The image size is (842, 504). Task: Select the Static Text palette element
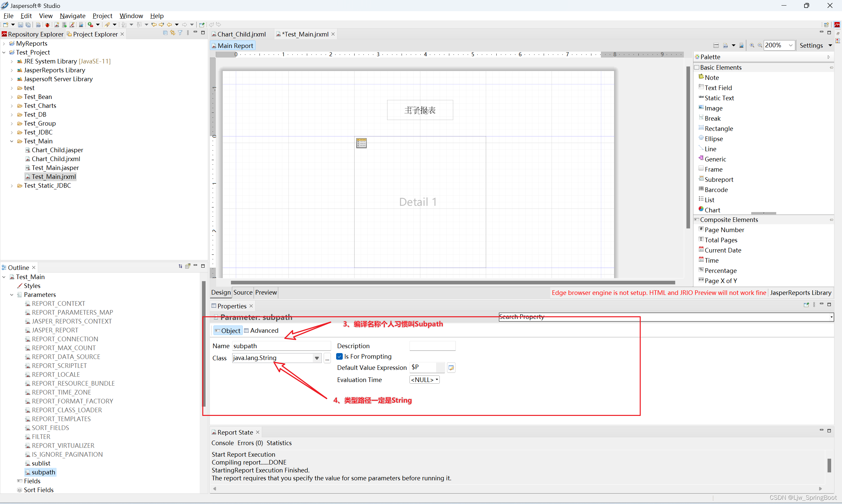coord(719,98)
